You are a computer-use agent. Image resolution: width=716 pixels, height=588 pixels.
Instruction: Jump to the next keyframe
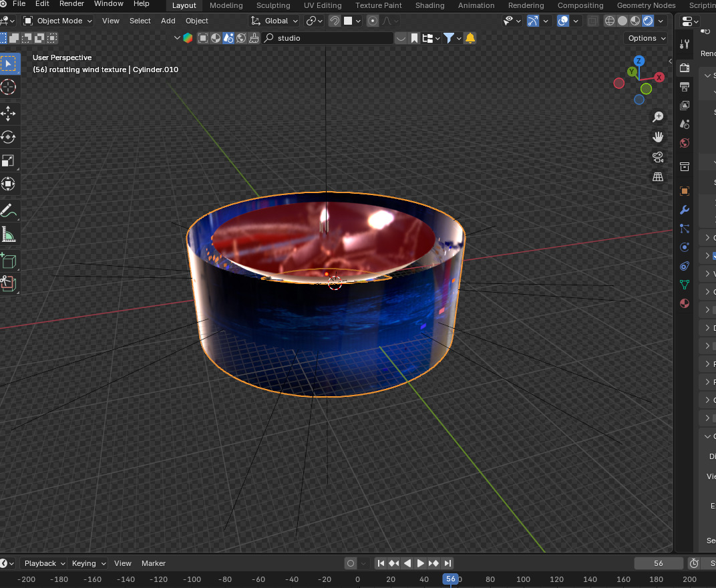(x=433, y=563)
